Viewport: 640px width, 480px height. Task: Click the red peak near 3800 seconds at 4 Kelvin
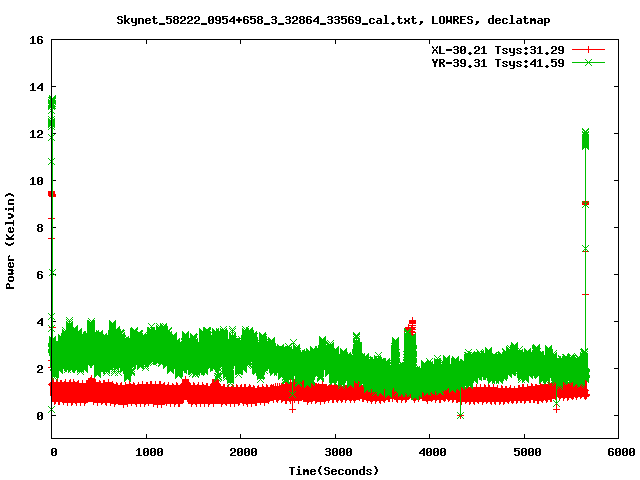coord(412,322)
